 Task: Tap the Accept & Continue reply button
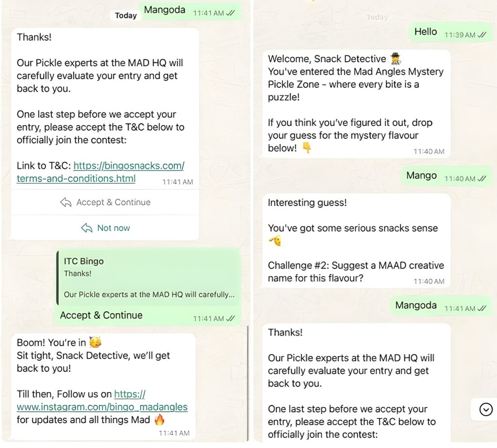coord(105,202)
